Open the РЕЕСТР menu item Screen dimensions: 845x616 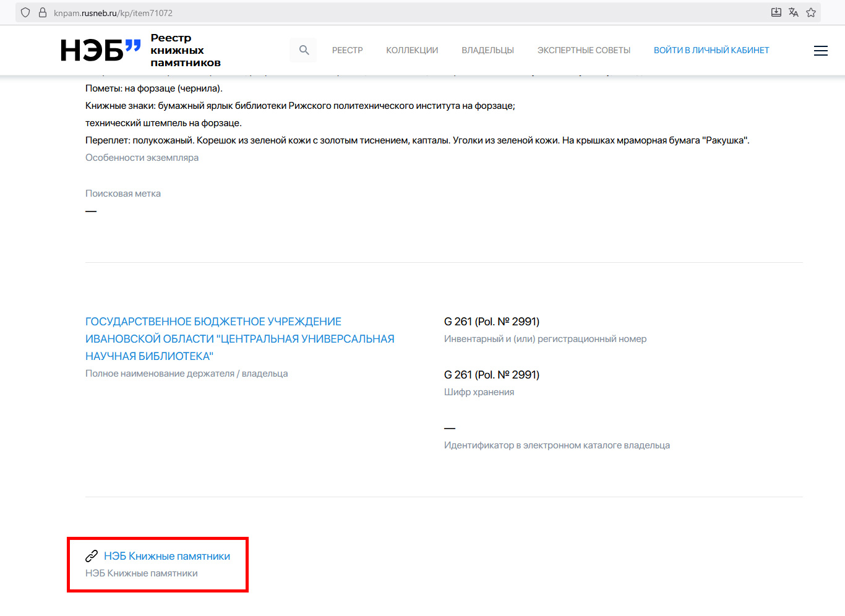[348, 50]
